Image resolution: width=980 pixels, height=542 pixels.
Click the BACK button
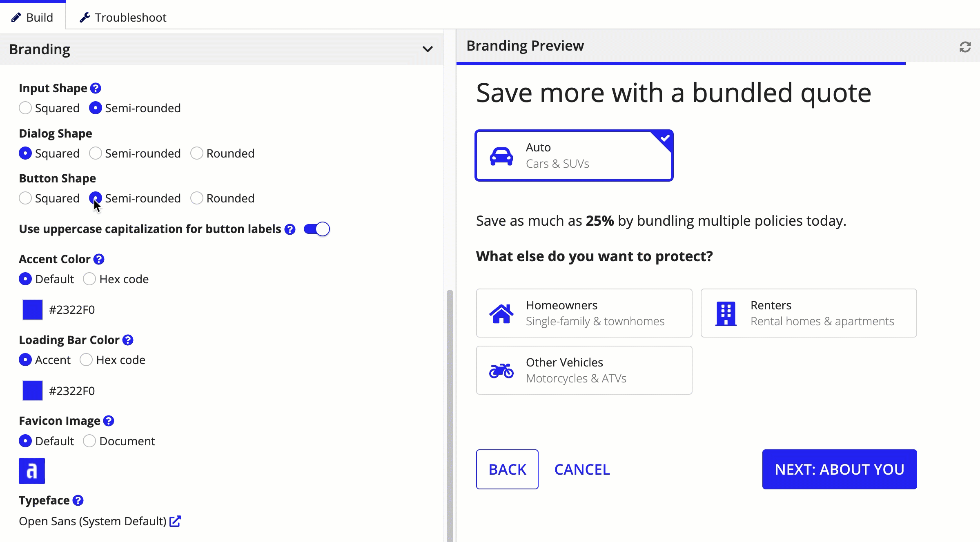(x=507, y=469)
